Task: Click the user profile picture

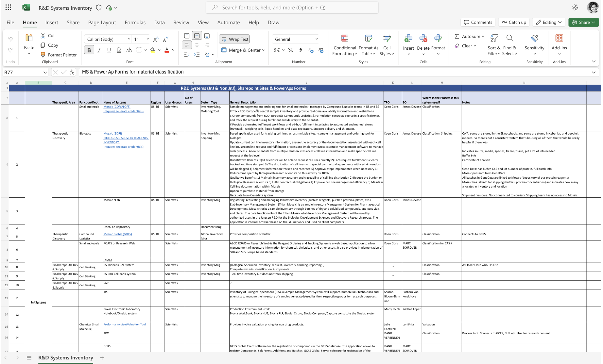Action: coord(593,7)
